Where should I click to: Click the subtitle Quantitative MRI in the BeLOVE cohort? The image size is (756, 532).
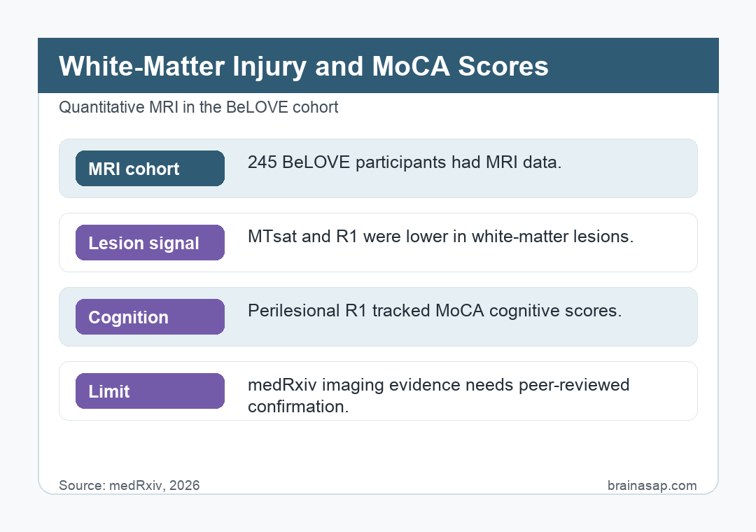(198, 107)
